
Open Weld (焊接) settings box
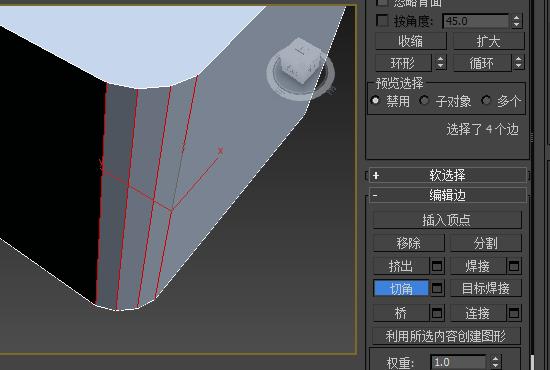coord(514,266)
